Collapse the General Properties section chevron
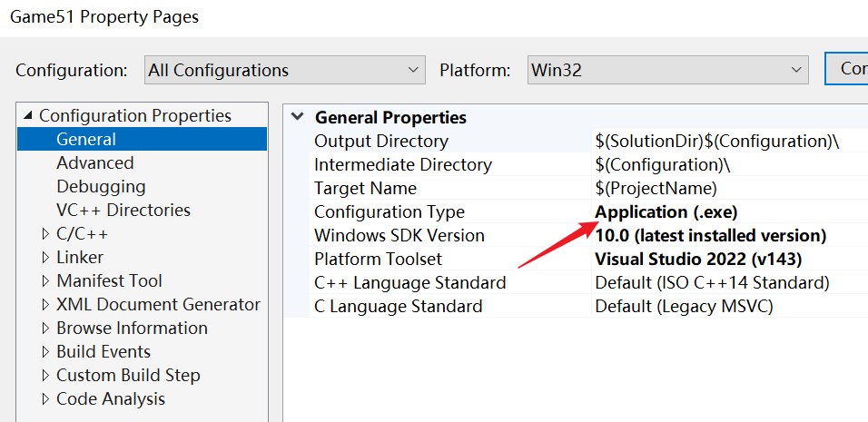The width and height of the screenshot is (868, 422). coord(297,118)
